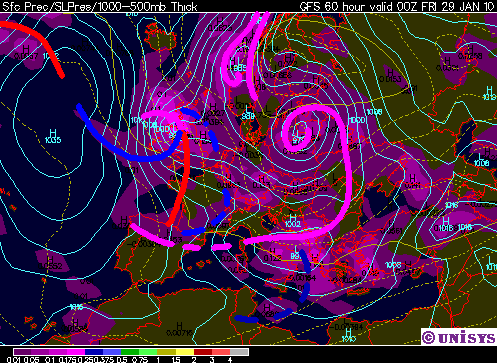Click the 1018 high pressure label on right
The image size is (497, 363).
tap(445, 228)
